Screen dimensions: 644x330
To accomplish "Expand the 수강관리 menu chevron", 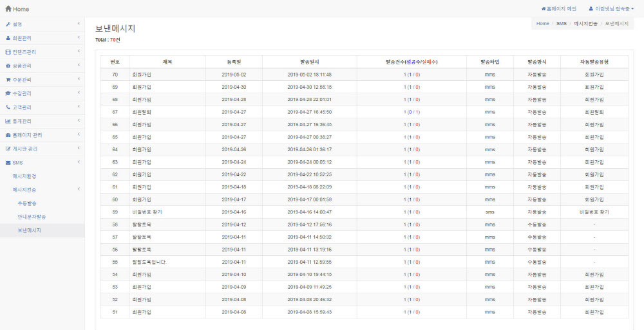I will coord(79,93).
